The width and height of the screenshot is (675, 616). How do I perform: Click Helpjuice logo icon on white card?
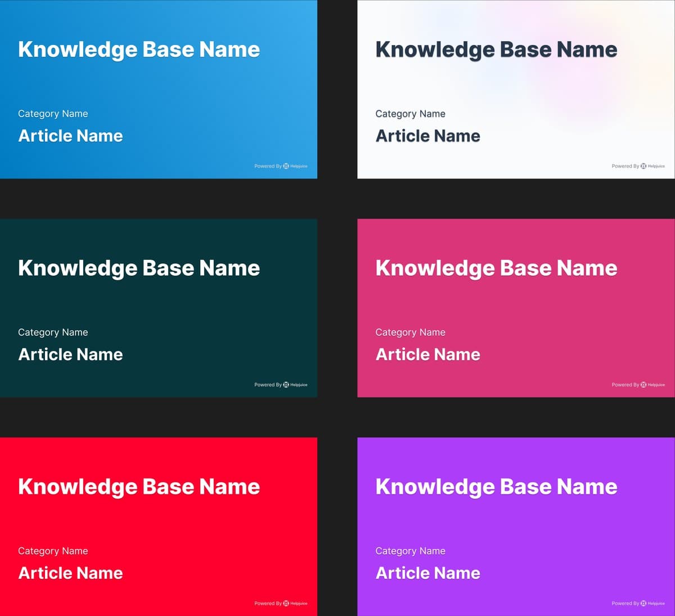coord(643,166)
